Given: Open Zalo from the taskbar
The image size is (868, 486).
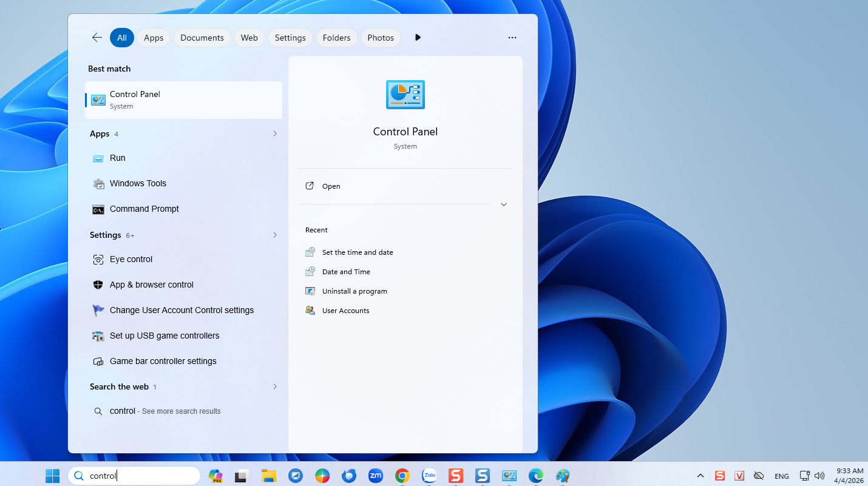Looking at the screenshot, I should (x=429, y=476).
